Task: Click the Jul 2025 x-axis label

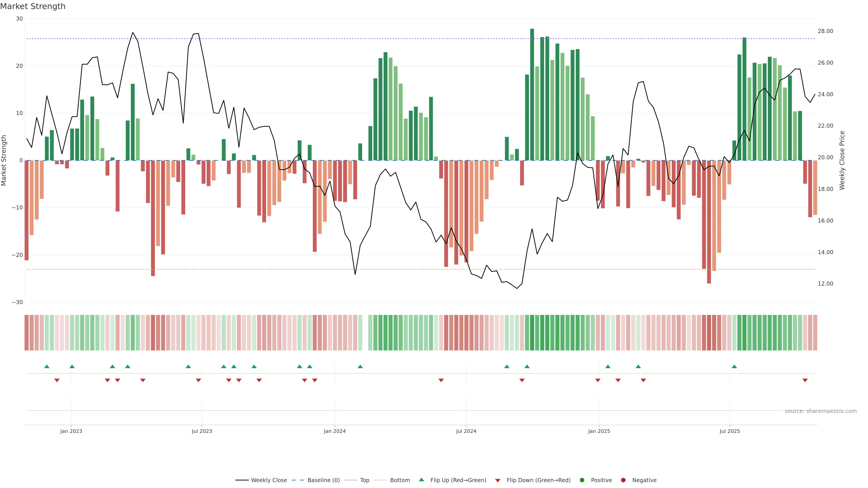Action: pos(729,431)
